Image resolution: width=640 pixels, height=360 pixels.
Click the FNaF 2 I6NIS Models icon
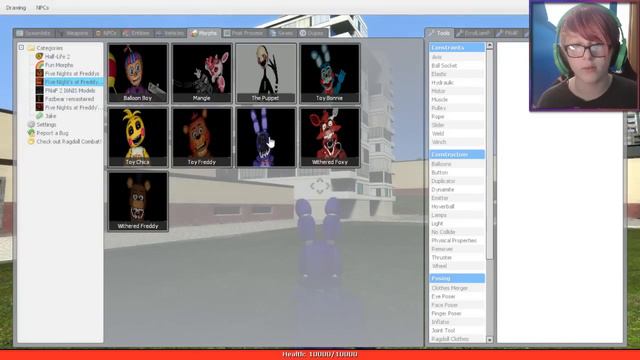click(x=40, y=91)
